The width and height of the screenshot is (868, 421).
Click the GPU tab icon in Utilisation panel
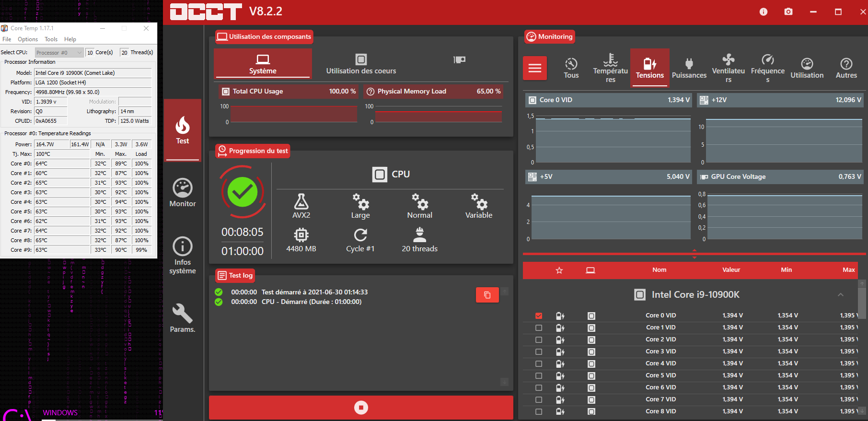(459, 60)
